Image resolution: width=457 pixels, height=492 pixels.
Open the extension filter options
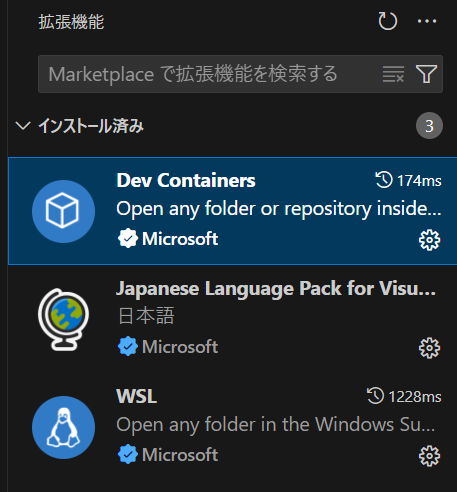pos(426,74)
